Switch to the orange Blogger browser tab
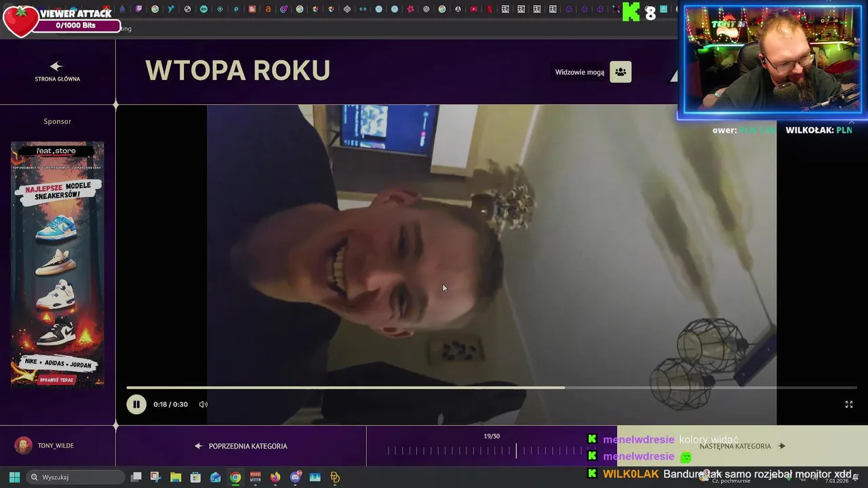This screenshot has width=868, height=488. click(x=252, y=9)
